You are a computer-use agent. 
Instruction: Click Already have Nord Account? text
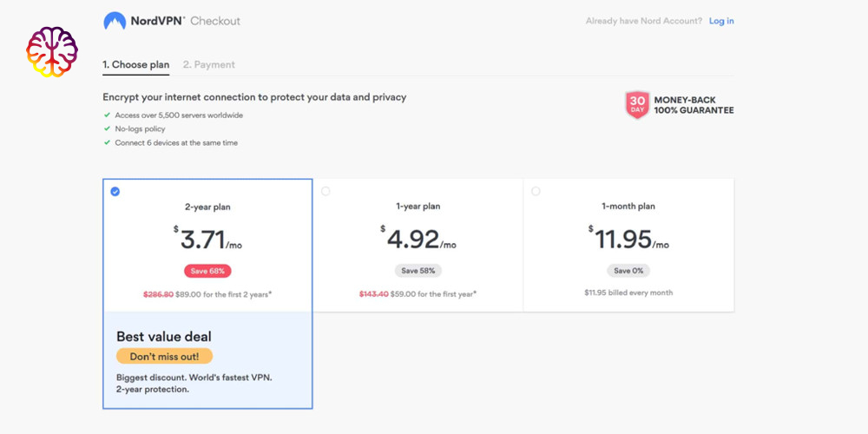[x=644, y=21]
